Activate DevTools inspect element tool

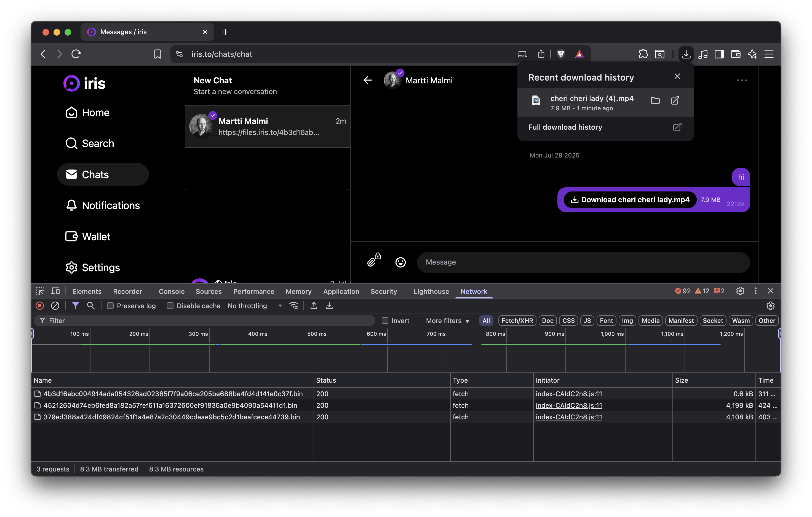coord(40,291)
